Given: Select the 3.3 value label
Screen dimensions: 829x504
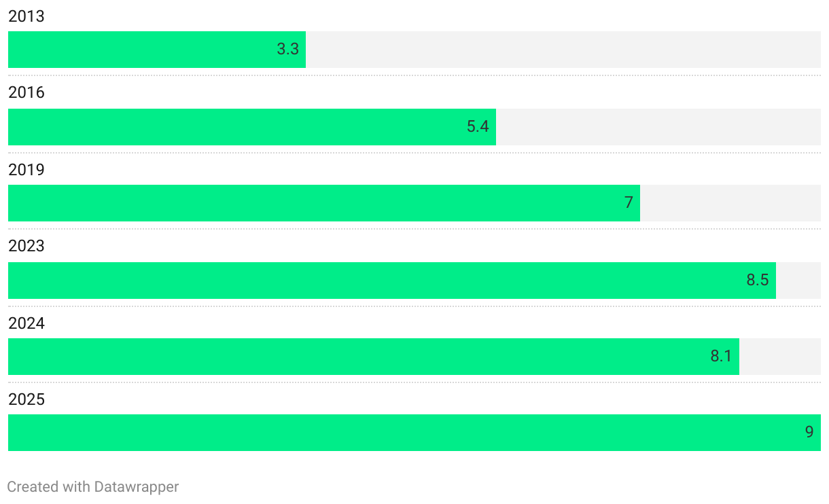Looking at the screenshot, I should (288, 50).
